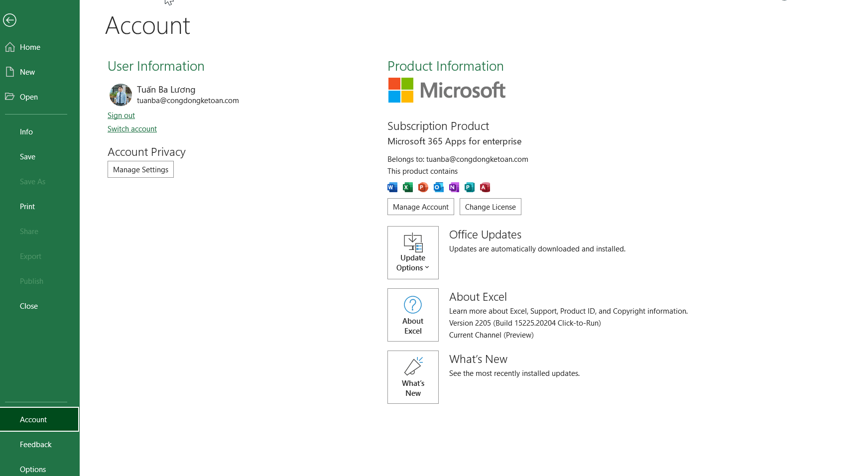Choose Export in the sidebar
Viewport: 868px width, 476px height.
point(40,256)
